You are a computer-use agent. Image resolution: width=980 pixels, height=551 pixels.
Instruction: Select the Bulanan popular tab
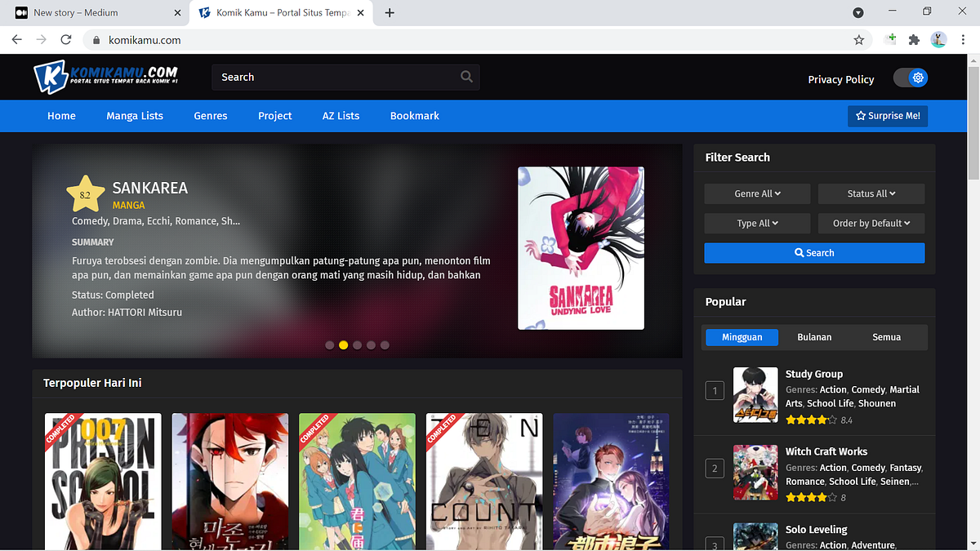(x=814, y=337)
